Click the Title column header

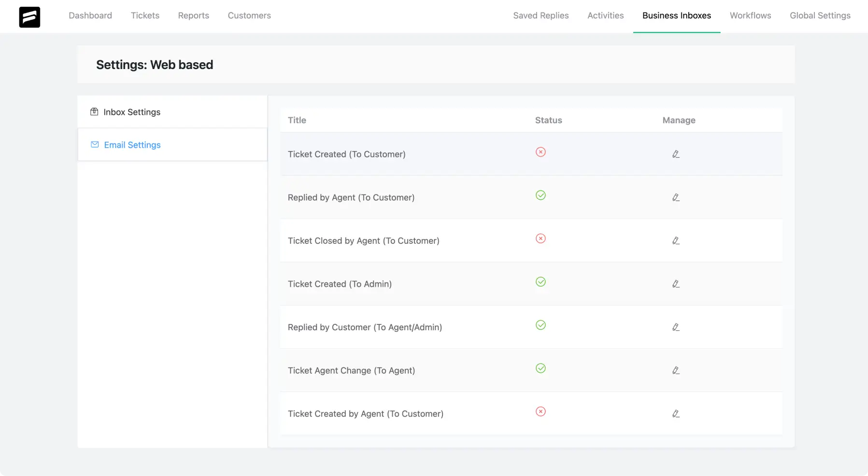[x=297, y=120]
